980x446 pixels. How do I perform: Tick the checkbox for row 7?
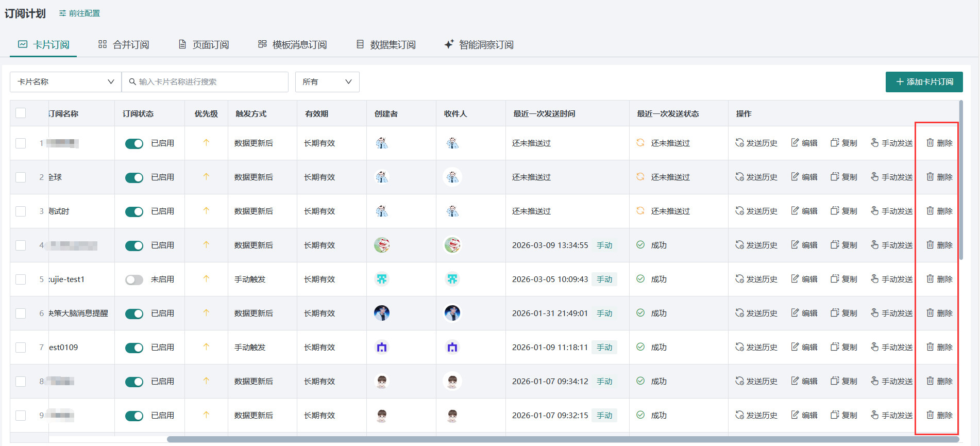[21, 347]
